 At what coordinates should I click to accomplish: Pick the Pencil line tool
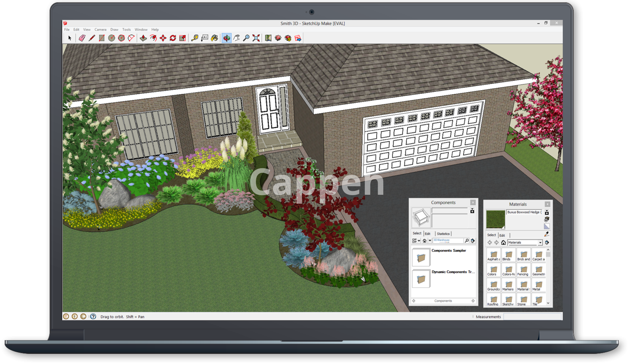click(92, 38)
